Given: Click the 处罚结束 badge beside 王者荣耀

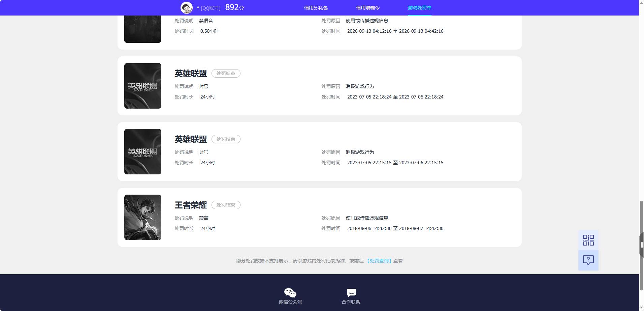Looking at the screenshot, I should pos(226,205).
